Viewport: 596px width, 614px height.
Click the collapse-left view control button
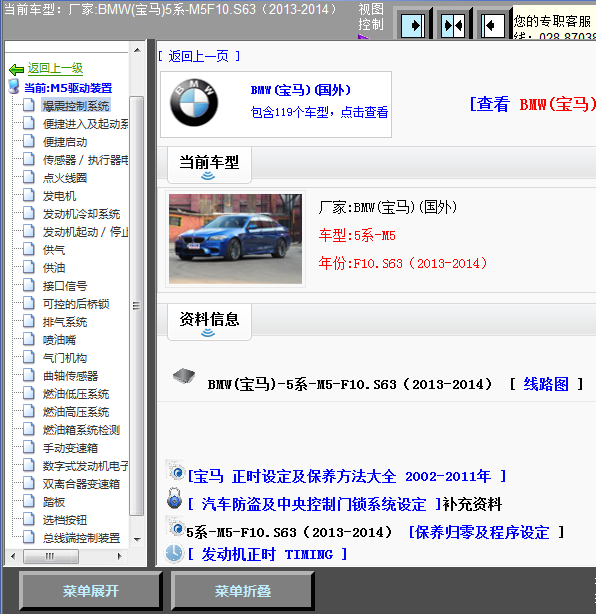pyautogui.click(x=492, y=25)
